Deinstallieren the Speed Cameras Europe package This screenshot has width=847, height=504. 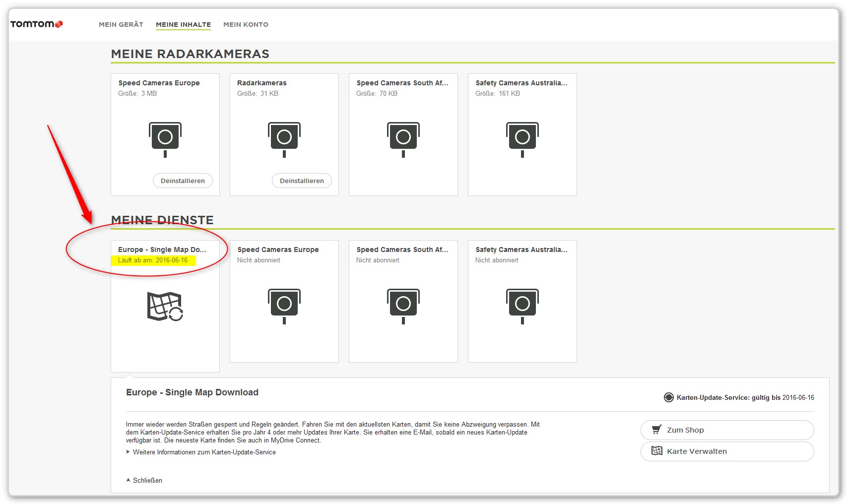[x=183, y=181]
